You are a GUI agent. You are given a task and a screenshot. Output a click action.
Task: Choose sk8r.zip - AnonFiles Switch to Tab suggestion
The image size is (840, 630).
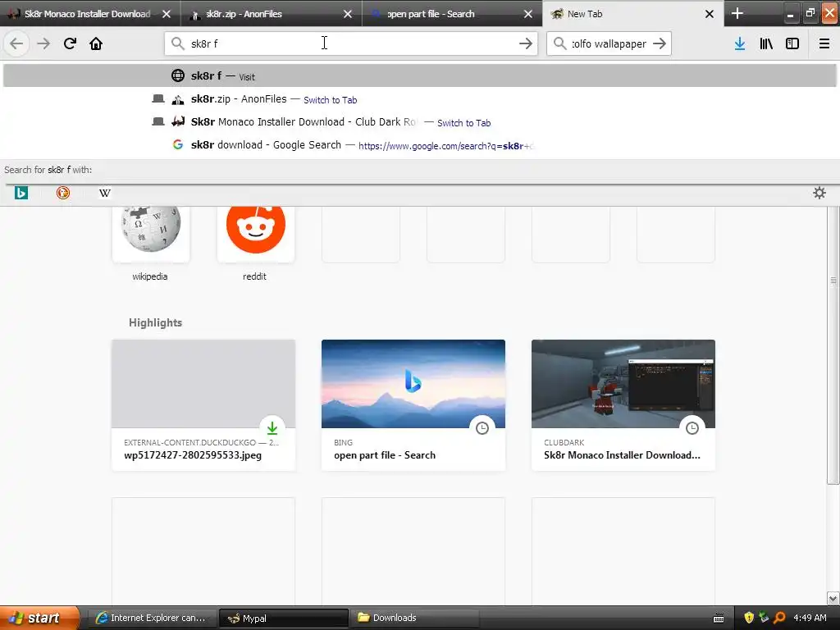419,99
